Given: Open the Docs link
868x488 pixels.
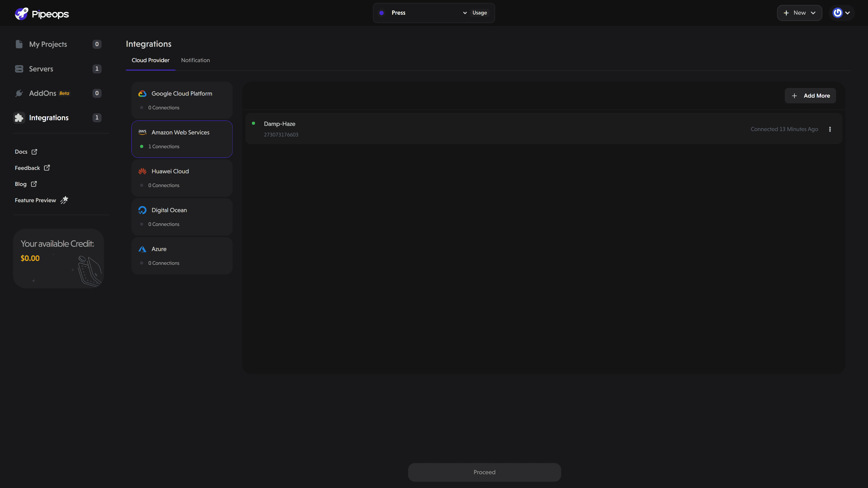Looking at the screenshot, I should [x=26, y=152].
